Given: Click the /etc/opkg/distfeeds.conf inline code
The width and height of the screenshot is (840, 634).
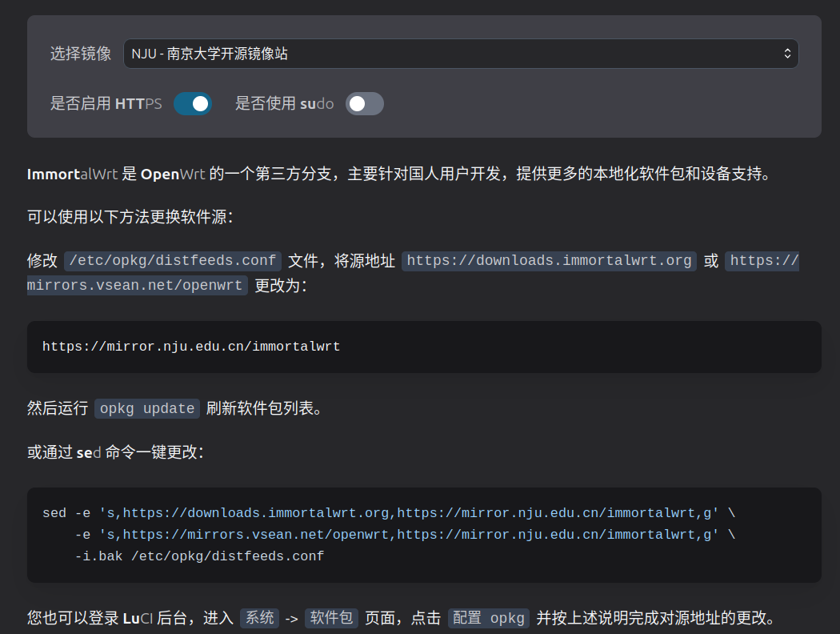Looking at the screenshot, I should click(173, 261).
